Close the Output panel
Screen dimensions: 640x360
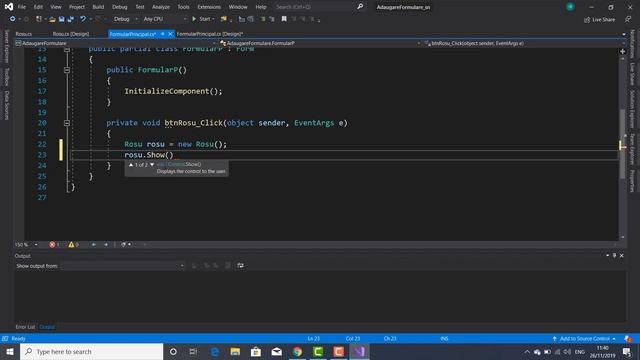tap(622, 256)
